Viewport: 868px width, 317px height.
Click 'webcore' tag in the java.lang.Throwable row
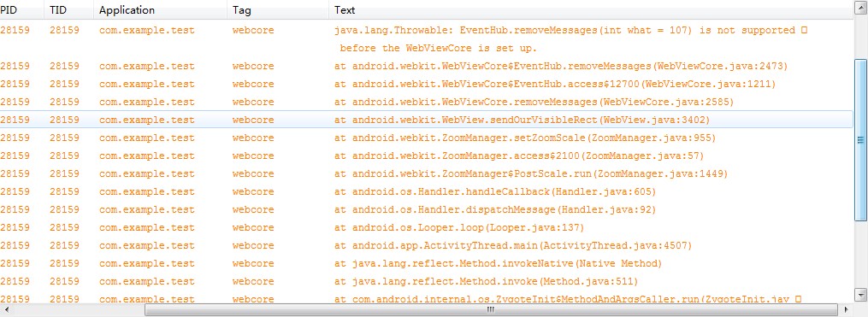(253, 31)
